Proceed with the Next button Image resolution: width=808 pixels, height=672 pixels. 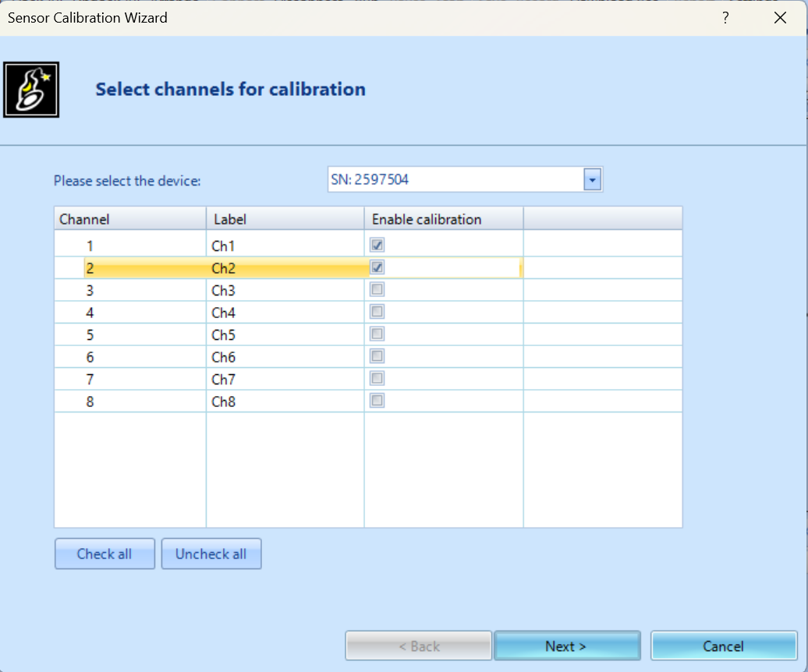point(567,646)
